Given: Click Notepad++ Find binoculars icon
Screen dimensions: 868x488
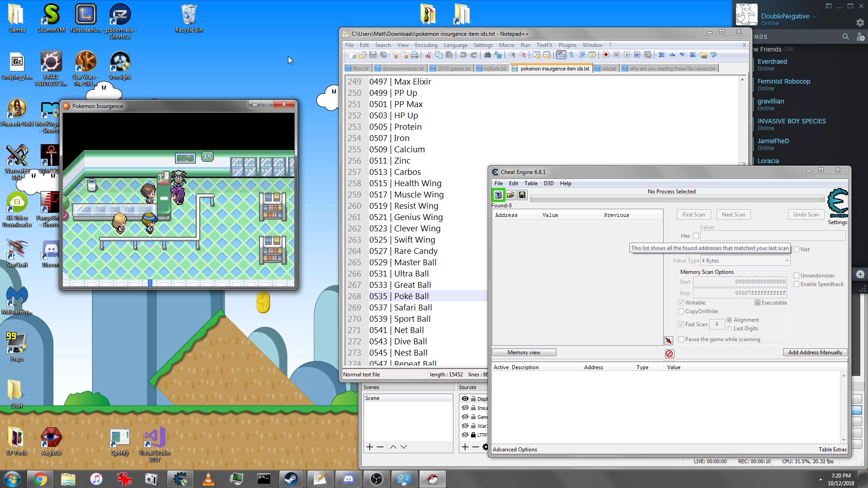Looking at the screenshot, I should coord(487,55).
